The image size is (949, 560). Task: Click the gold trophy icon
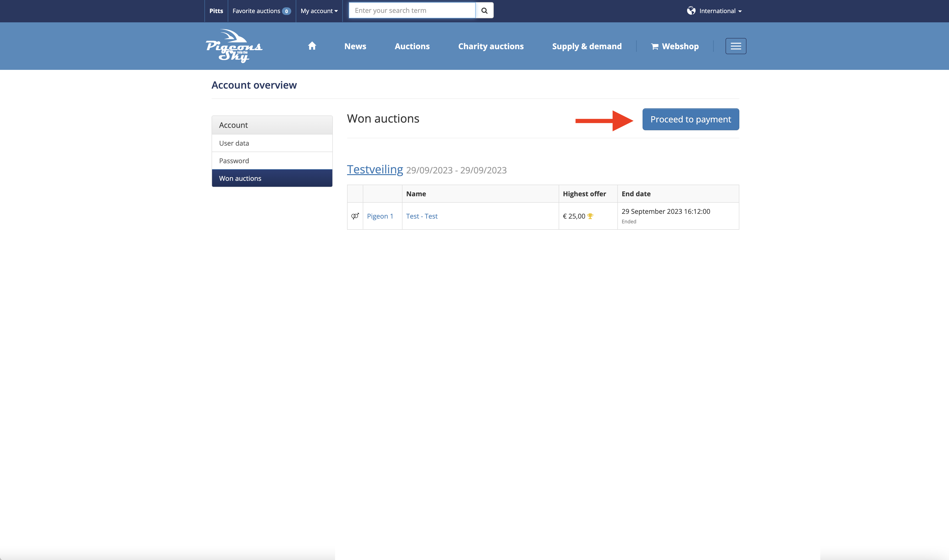[590, 216]
